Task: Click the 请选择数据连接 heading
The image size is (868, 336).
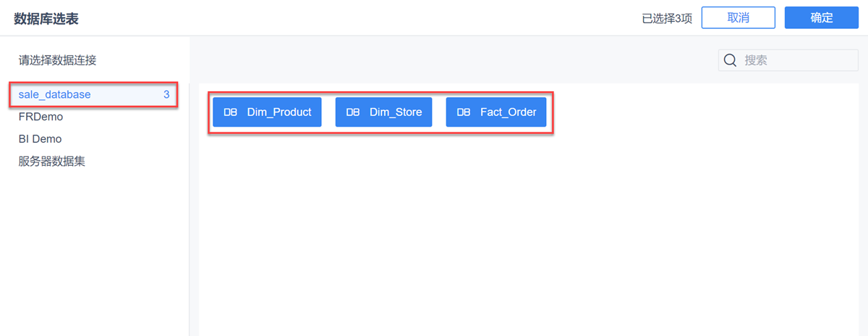Action: pyautogui.click(x=58, y=60)
